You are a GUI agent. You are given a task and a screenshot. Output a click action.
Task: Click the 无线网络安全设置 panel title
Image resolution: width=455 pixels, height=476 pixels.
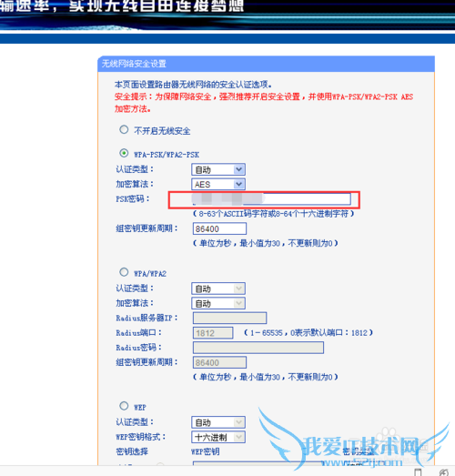[134, 64]
